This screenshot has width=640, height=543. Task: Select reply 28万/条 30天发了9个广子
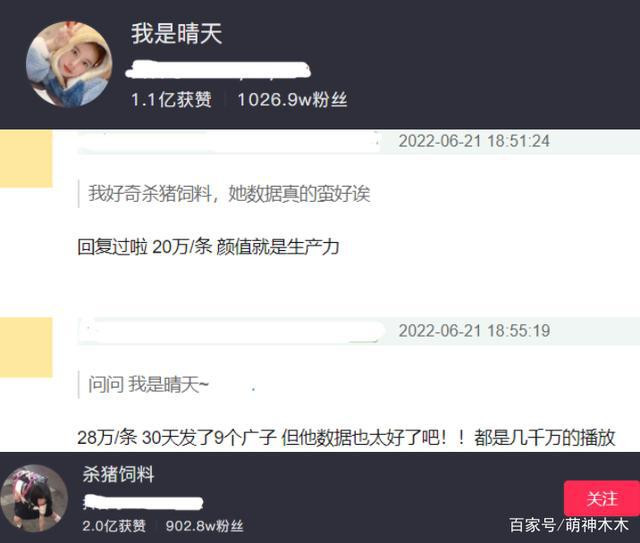pyautogui.click(x=346, y=438)
